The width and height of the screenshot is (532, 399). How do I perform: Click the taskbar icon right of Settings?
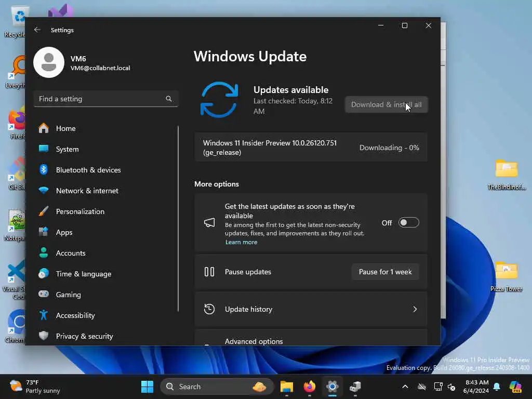(355, 387)
